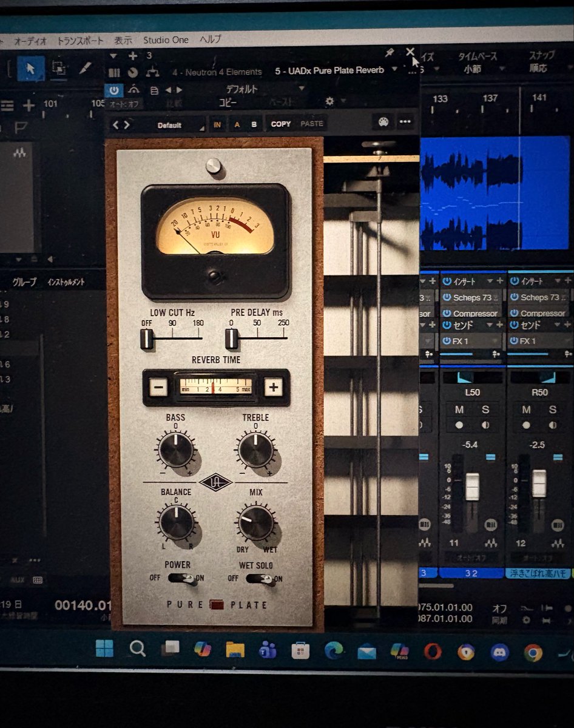Viewport: 574px width, 728px height.
Task: Toggle plugin bypass power button
Action: tap(113, 90)
